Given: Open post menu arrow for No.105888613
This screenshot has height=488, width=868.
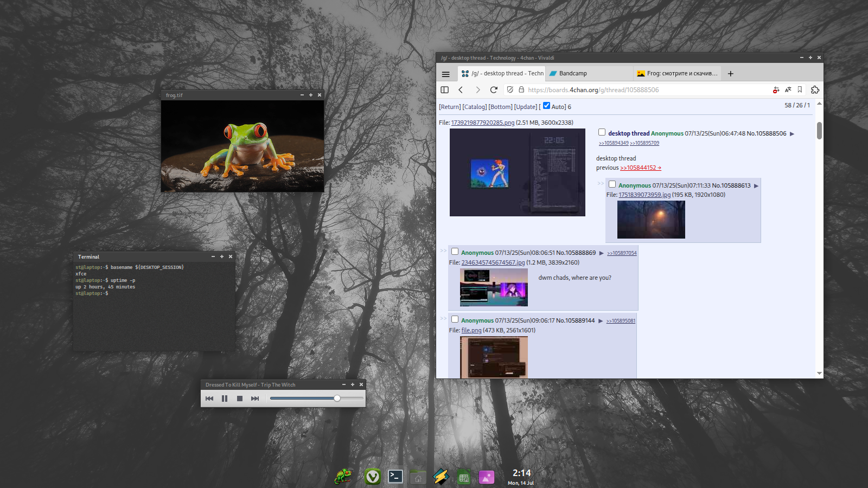Looking at the screenshot, I should 756,186.
